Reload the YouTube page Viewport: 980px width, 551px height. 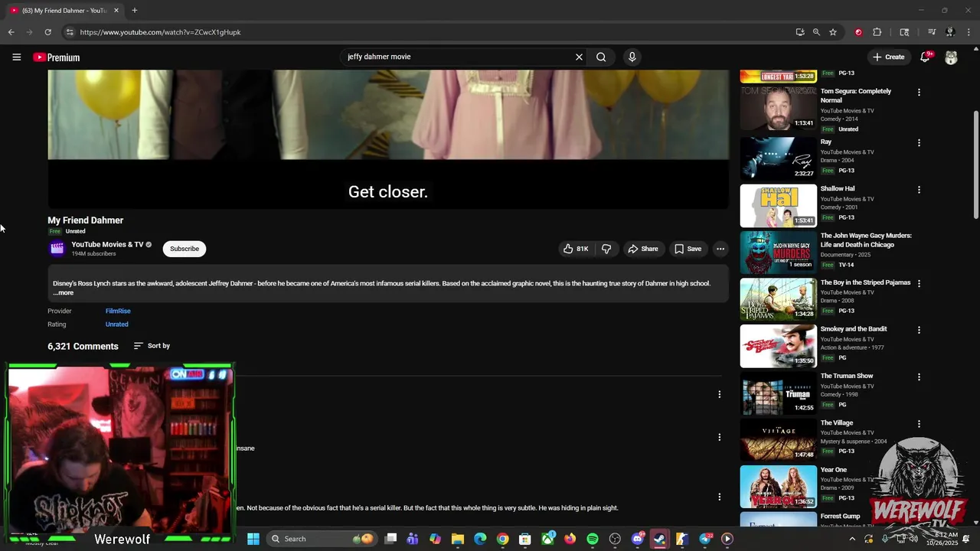tap(47, 32)
